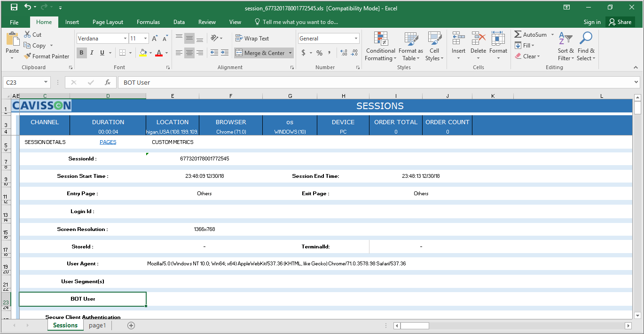Viewport: 644px width, 334px height.
Task: Open the page1 sheet tab
Action: point(97,326)
